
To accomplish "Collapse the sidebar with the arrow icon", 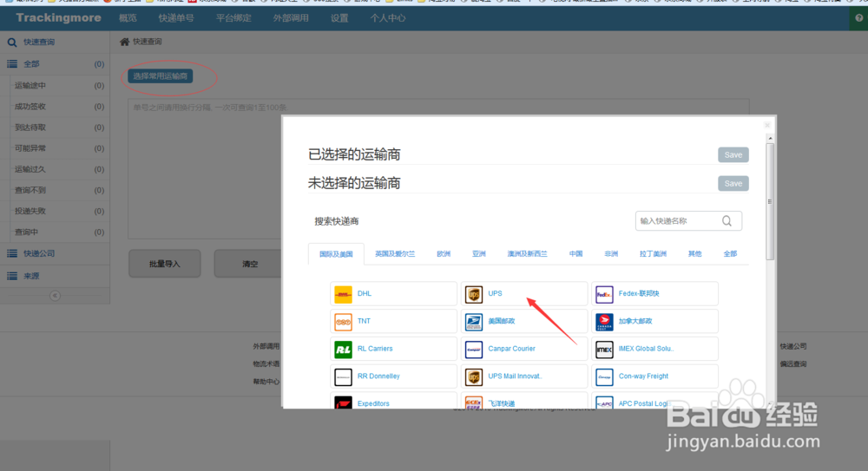I will click(55, 296).
